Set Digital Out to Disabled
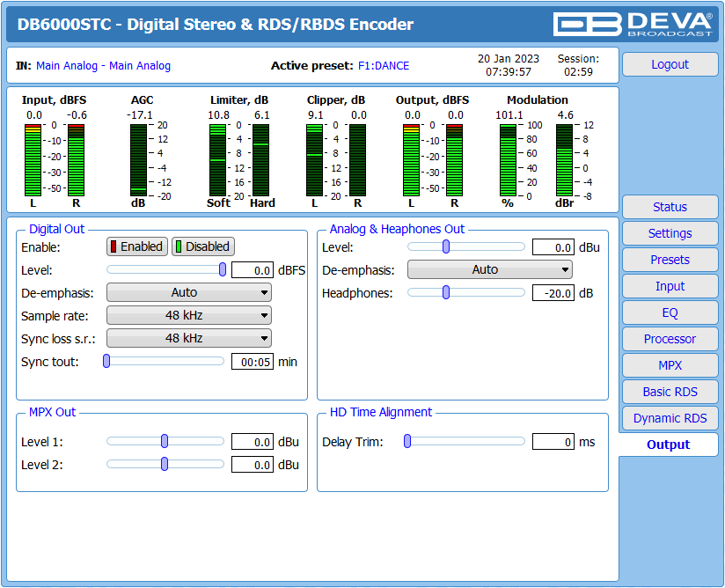 pos(203,246)
